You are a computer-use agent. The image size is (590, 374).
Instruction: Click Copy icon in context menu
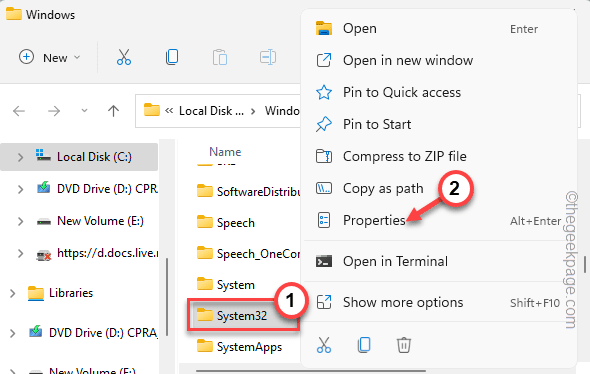(364, 345)
